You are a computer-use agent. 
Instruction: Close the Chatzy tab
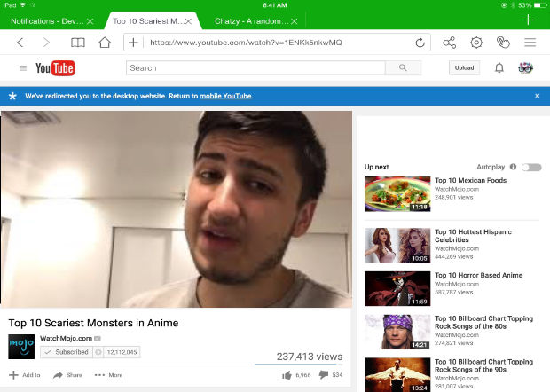coord(295,21)
